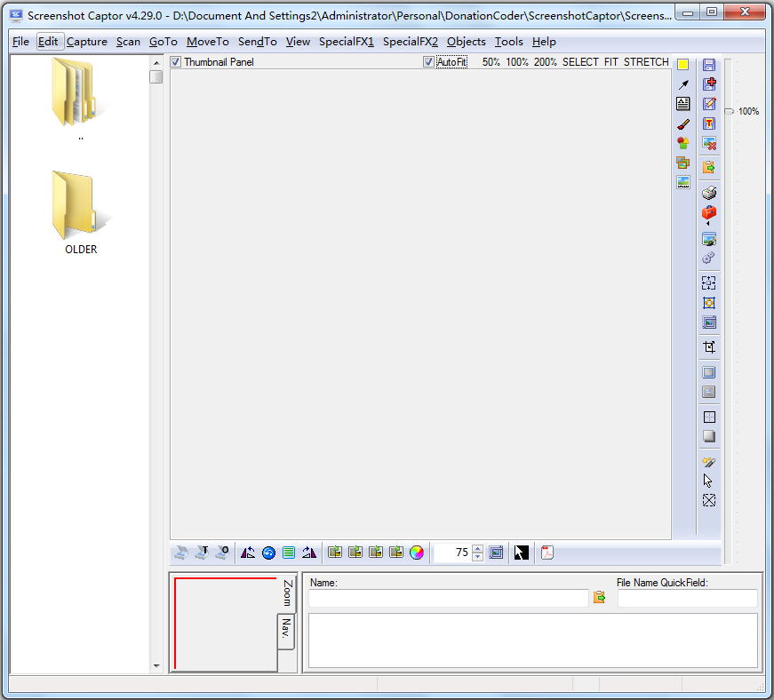This screenshot has width=774, height=700.
Task: Set zoom to 50%
Action: 491,62
